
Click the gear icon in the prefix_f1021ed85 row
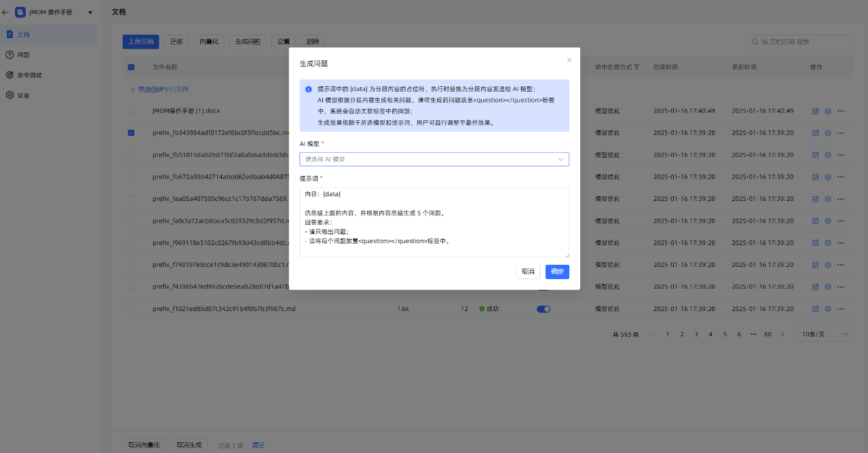point(827,309)
